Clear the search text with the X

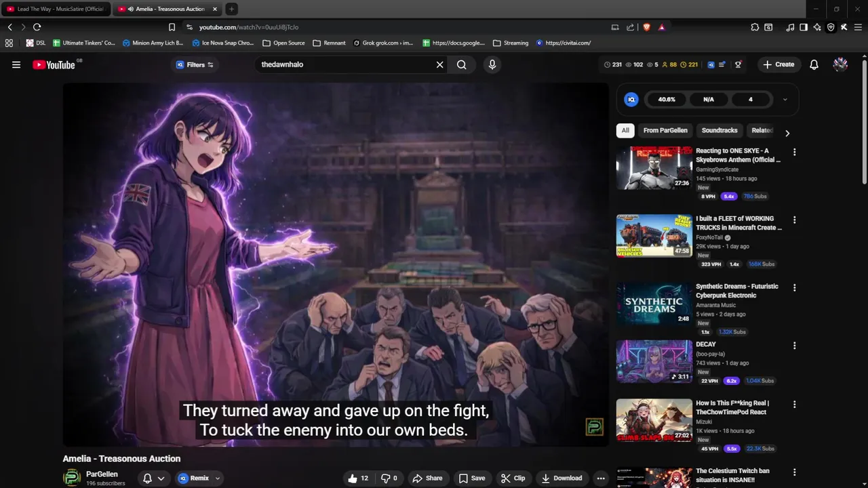pos(439,64)
